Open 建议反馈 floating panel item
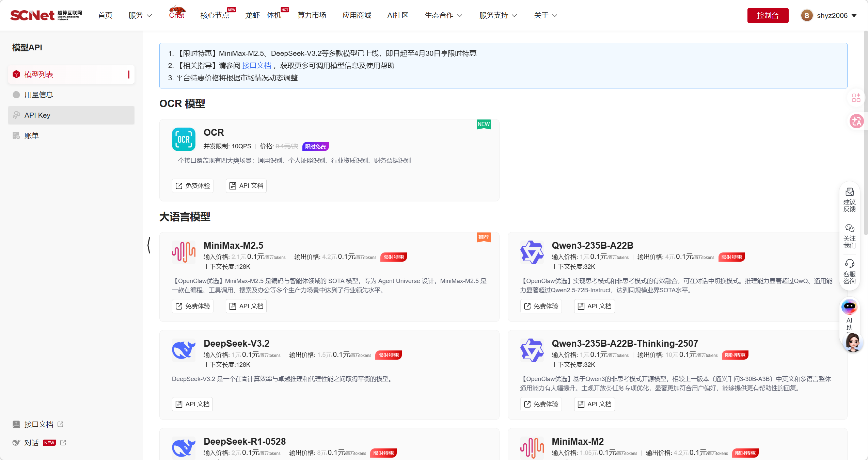 (850, 200)
